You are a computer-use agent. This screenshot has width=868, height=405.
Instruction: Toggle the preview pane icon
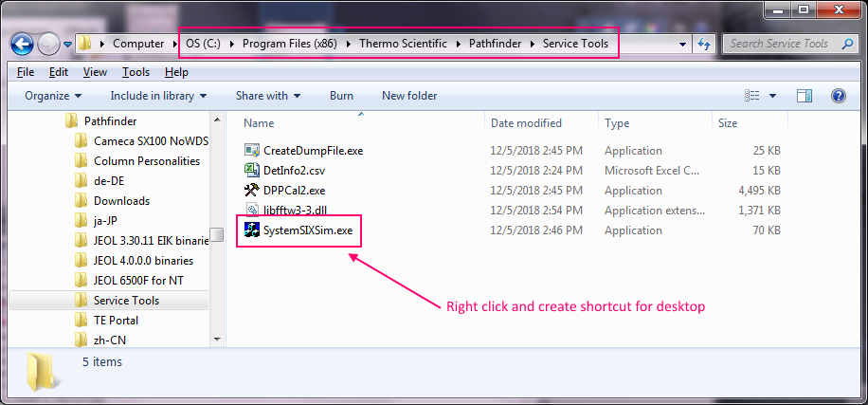click(x=805, y=96)
